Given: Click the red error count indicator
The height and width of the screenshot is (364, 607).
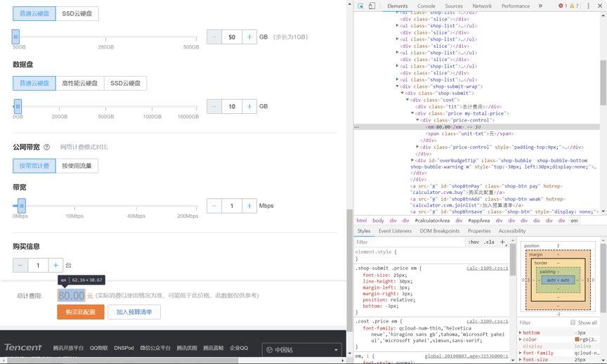Looking at the screenshot, I should click(x=562, y=6).
